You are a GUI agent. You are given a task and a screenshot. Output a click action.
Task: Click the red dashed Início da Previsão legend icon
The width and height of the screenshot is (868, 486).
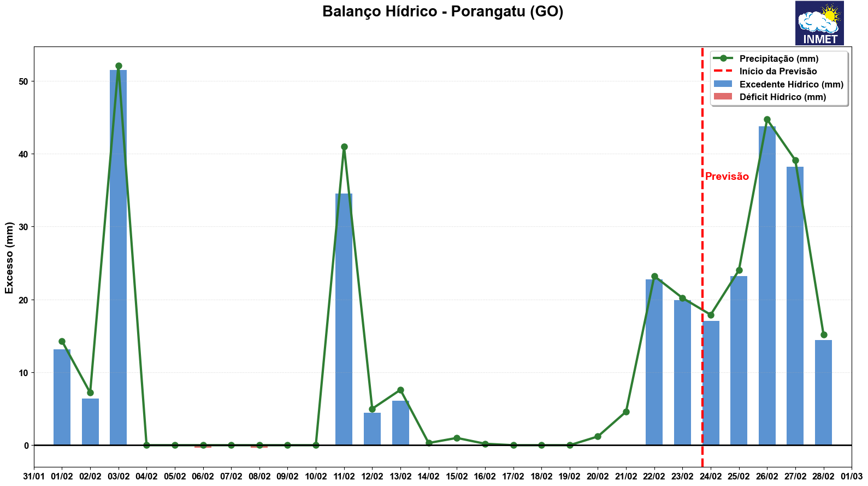point(723,71)
